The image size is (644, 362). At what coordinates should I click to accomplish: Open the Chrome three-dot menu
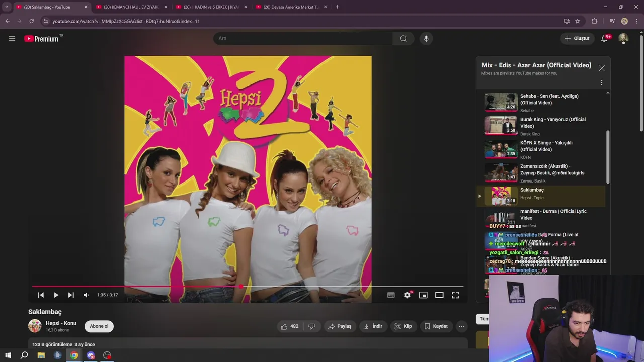pyautogui.click(x=636, y=21)
